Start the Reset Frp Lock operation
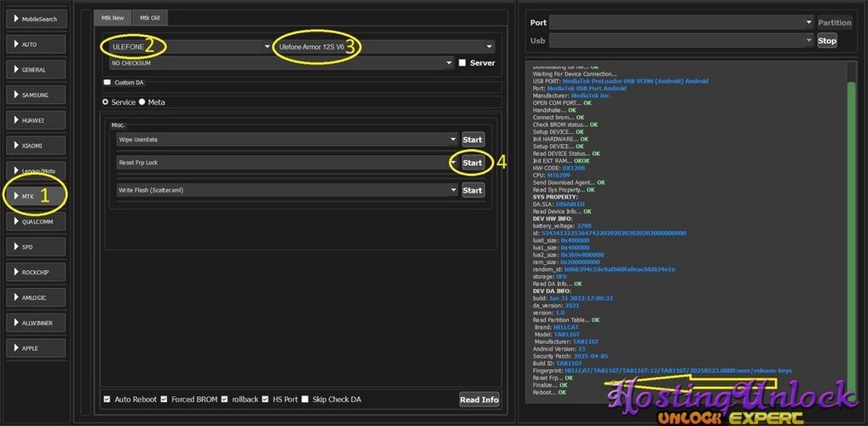The image size is (868, 426). pos(472,163)
